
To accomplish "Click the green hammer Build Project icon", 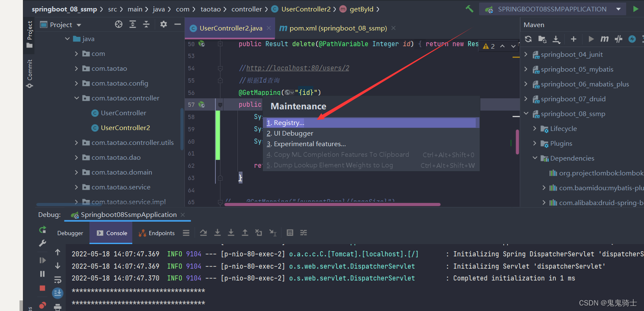I will (x=469, y=8).
